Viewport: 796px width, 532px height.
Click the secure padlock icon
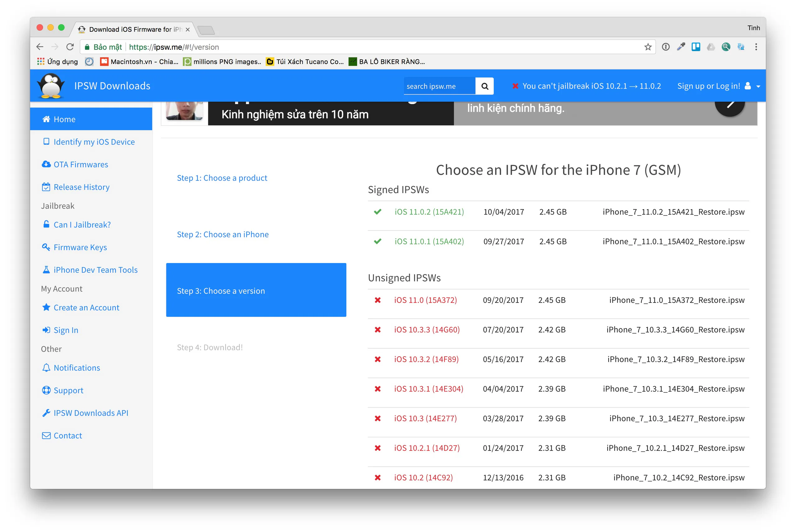[x=87, y=47]
